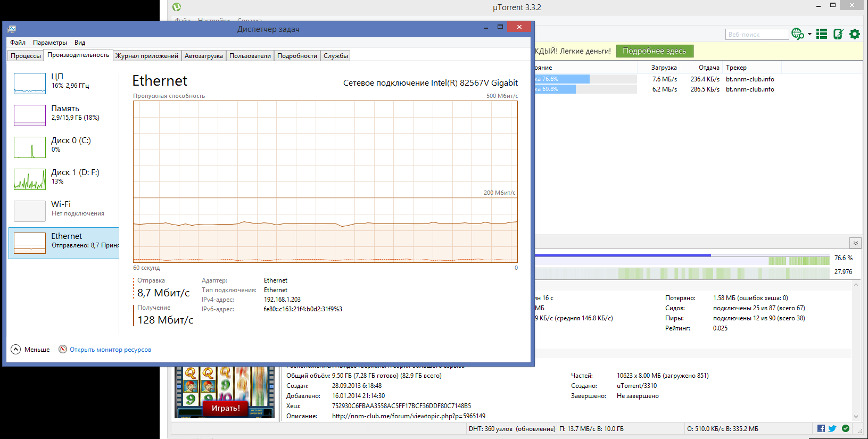868x439 pixels.
Task: Select the Производительность tab
Action: [78, 55]
